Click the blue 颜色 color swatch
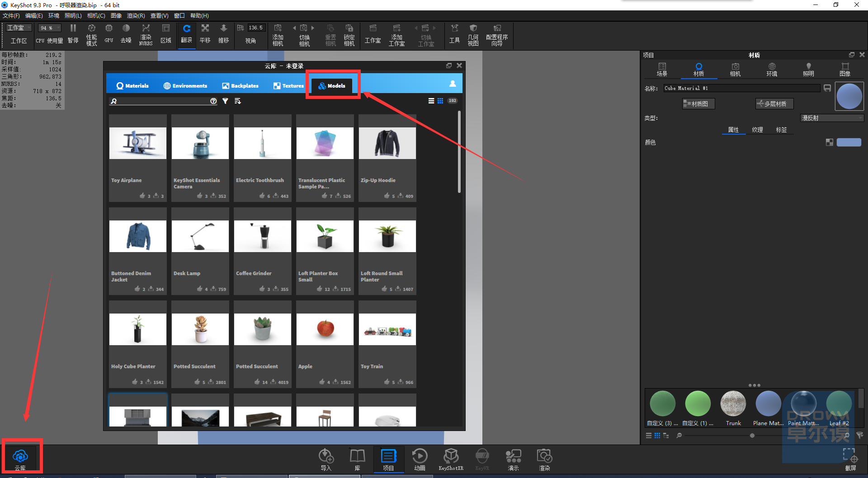868x478 pixels. (849, 142)
